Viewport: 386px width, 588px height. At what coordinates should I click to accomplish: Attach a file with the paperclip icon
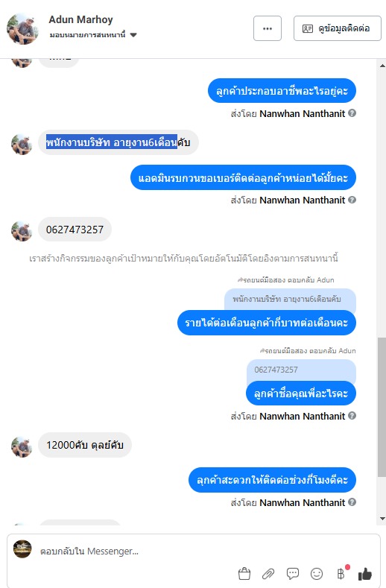pos(268,573)
